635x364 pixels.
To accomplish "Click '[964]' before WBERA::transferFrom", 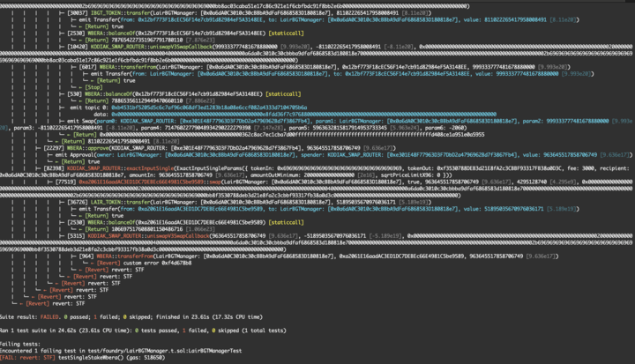I will pyautogui.click(x=86, y=256).
